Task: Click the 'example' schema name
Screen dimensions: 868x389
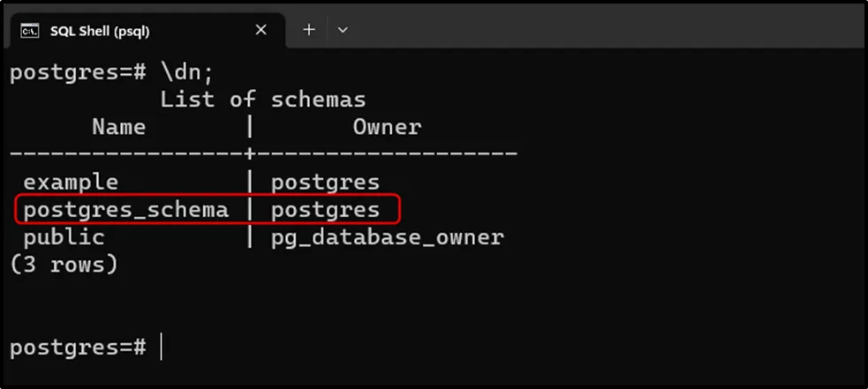Action: [x=71, y=183]
